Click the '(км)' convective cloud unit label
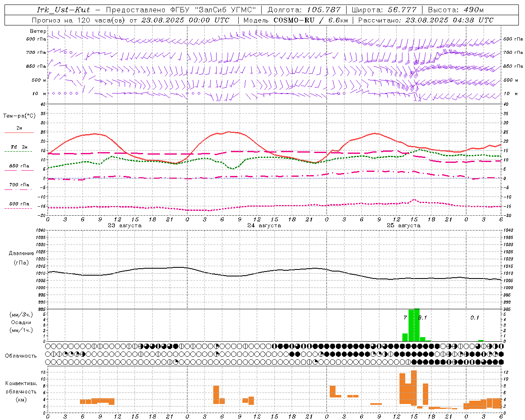 21,399
